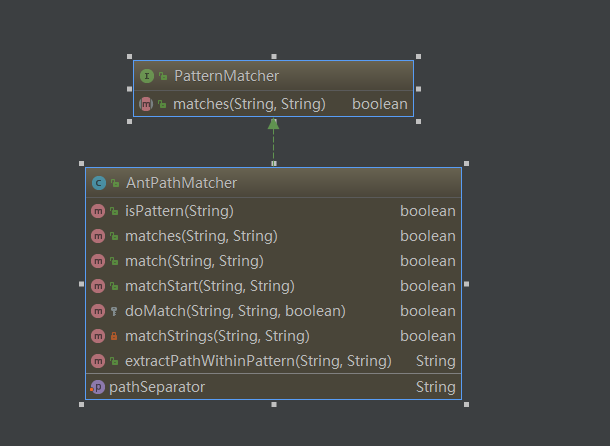Viewport: 610px width, 446px height.
Task: Click the String return type of extractPathWithinPattern
Action: click(x=436, y=361)
